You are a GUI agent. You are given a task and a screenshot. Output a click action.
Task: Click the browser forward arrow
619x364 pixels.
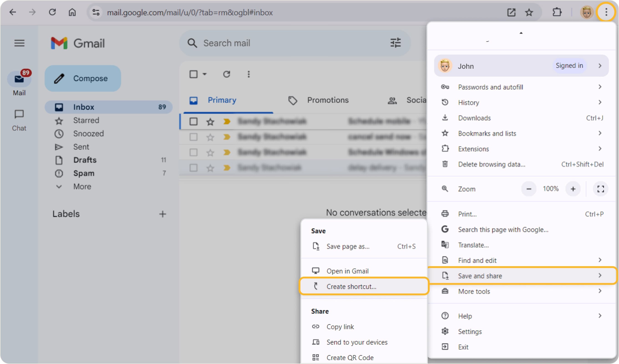32,12
